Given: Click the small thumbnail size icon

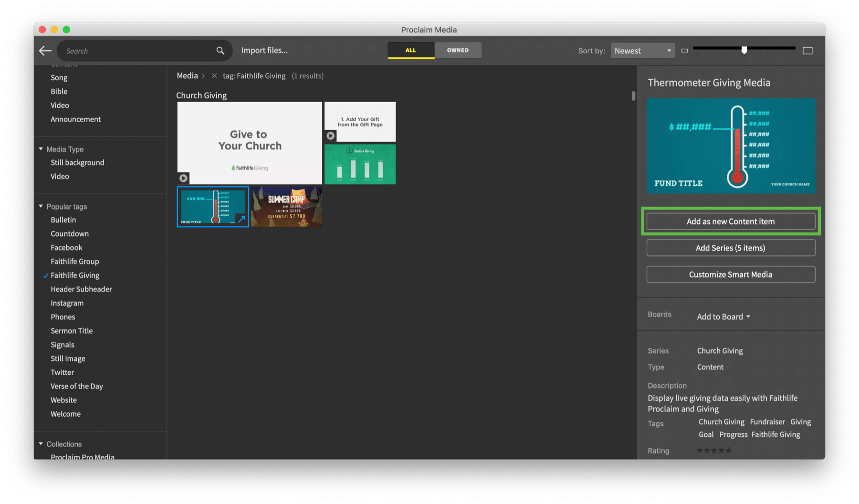Looking at the screenshot, I should tap(684, 51).
